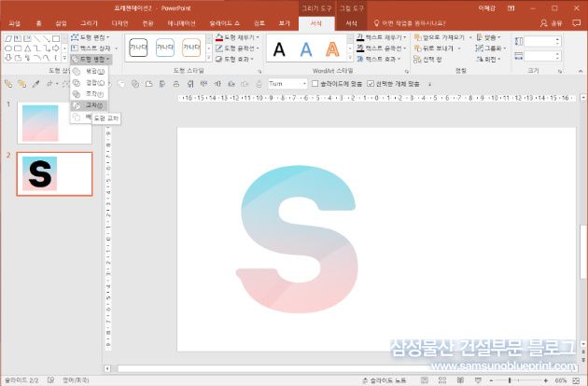Select the down arrow shape in gallery
This screenshot has height=386, width=588.
pos(8,58)
